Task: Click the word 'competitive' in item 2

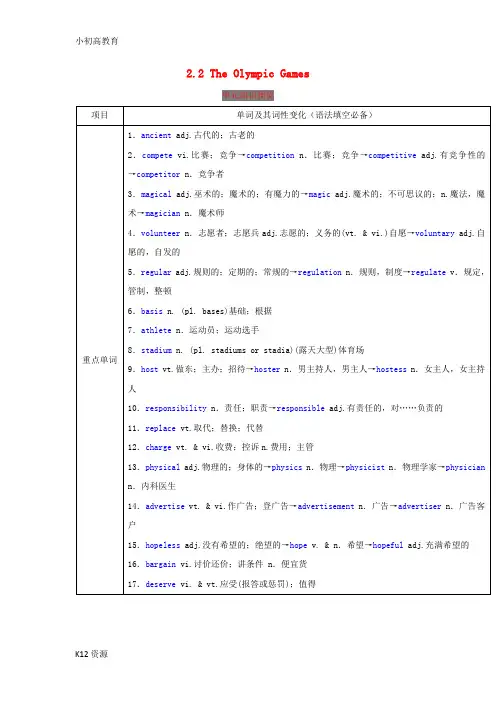Action: (x=392, y=155)
